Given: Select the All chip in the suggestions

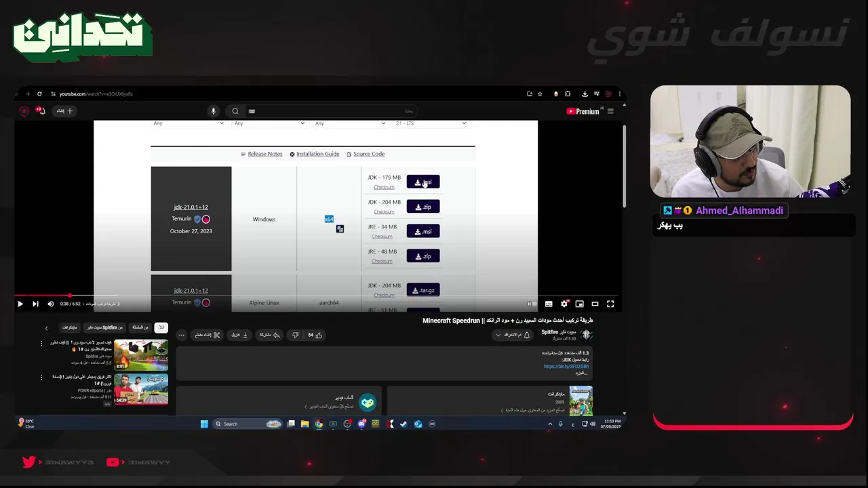Looking at the screenshot, I should tap(161, 327).
